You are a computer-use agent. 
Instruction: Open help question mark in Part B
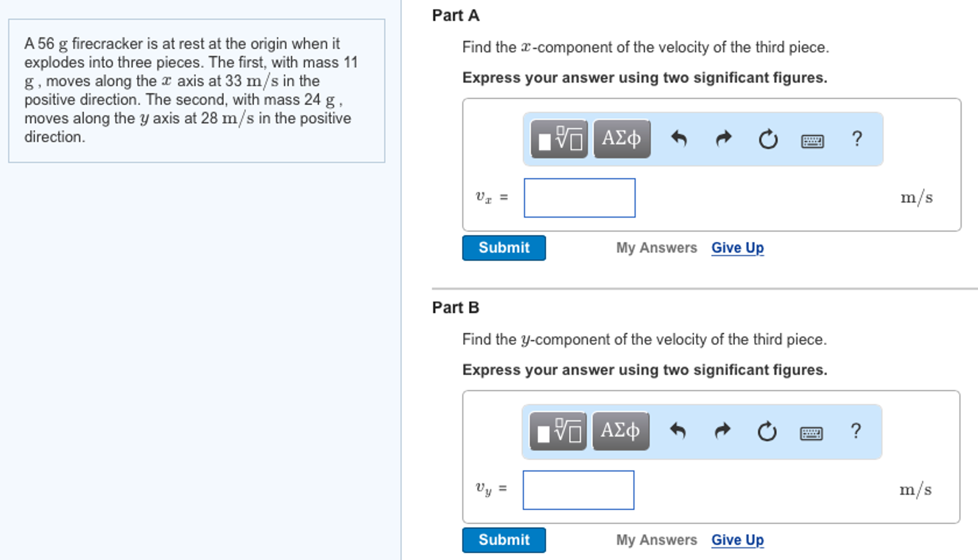point(856,431)
